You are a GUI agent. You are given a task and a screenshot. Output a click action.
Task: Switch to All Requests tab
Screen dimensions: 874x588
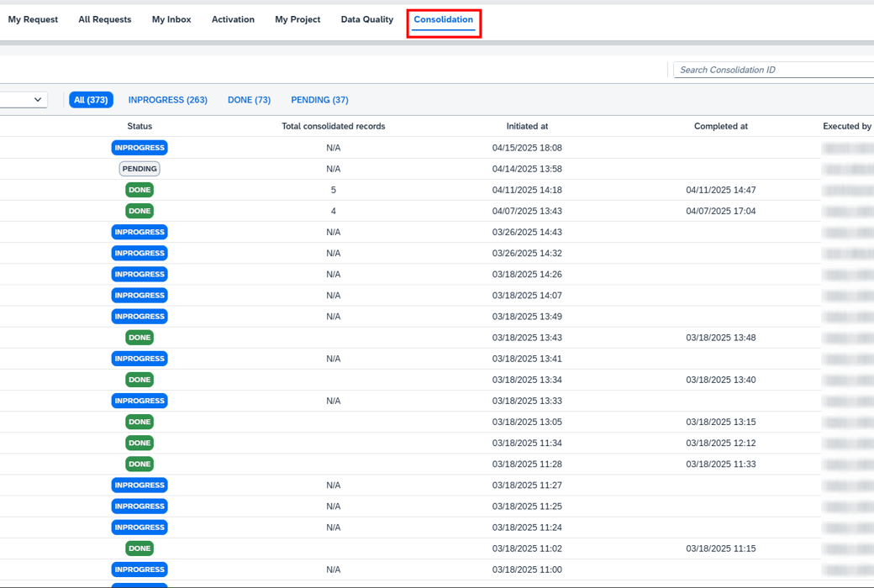tap(105, 19)
